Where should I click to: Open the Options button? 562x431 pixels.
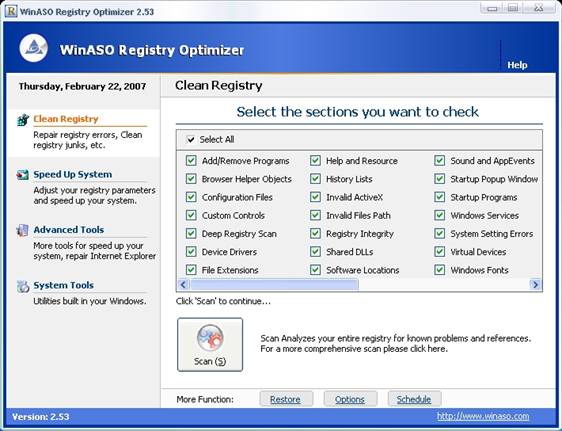click(x=350, y=399)
